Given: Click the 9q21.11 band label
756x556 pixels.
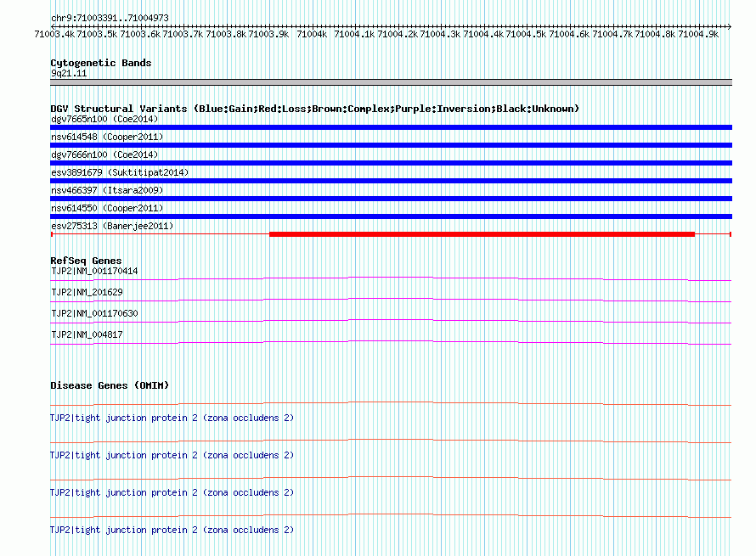Looking at the screenshot, I should pyautogui.click(x=69, y=73).
